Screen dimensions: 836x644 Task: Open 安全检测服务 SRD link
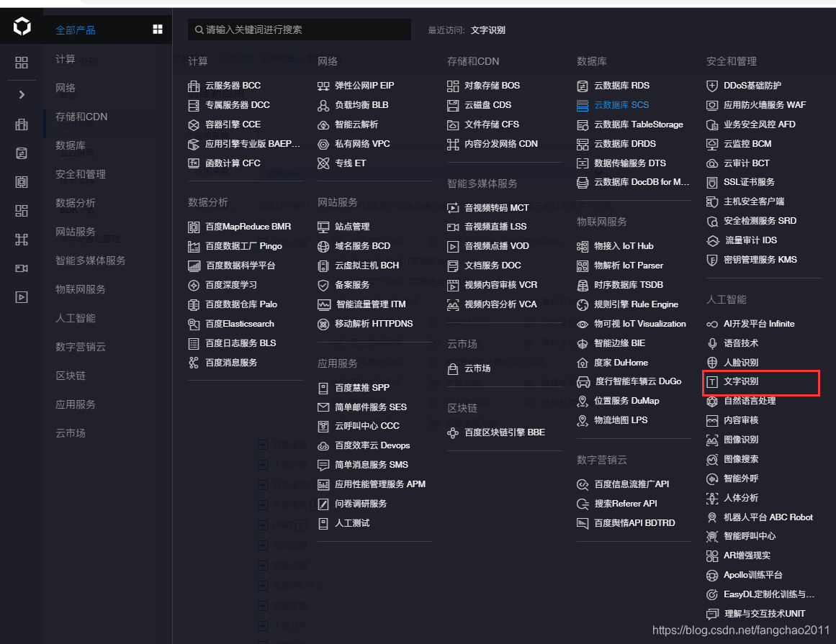760,221
